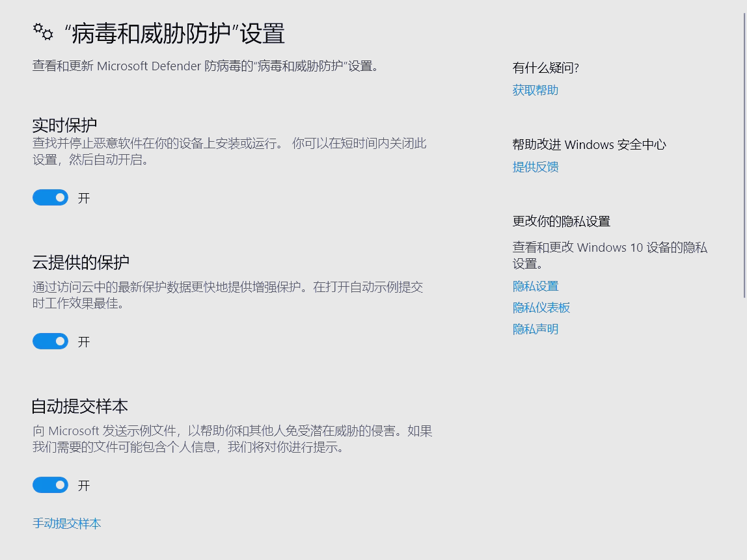Click the 云提供的保护 section heading
The width and height of the screenshot is (747, 560).
pos(81,262)
